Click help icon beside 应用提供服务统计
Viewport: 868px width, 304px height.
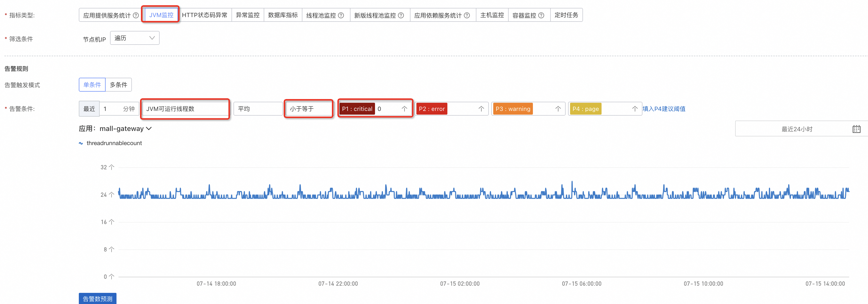(136, 15)
